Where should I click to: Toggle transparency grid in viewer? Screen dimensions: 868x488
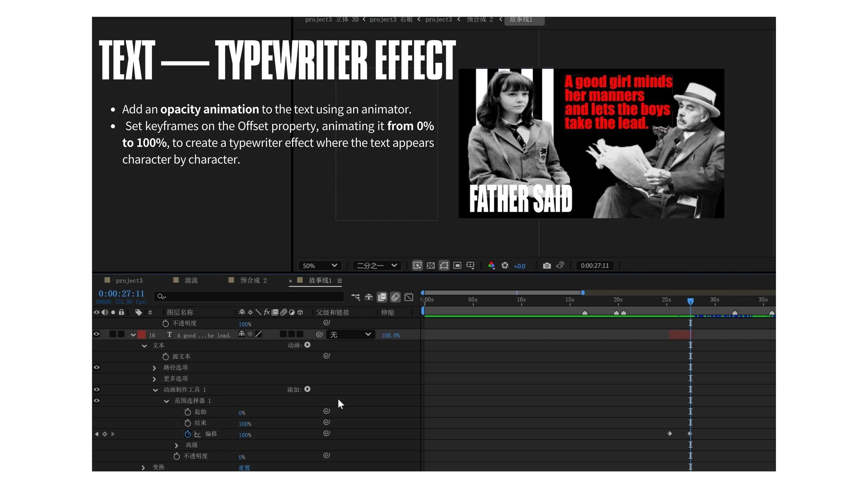click(x=431, y=266)
